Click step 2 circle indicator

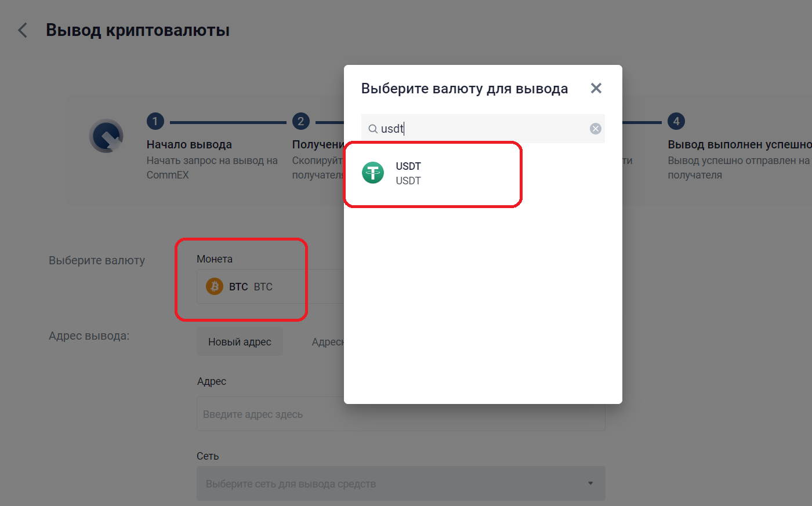click(300, 121)
